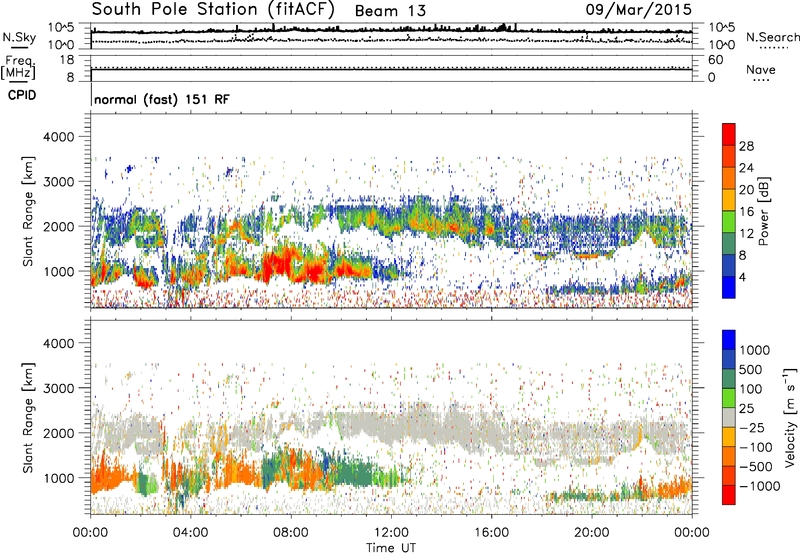Click the 100 label on velocity scale

(751, 389)
